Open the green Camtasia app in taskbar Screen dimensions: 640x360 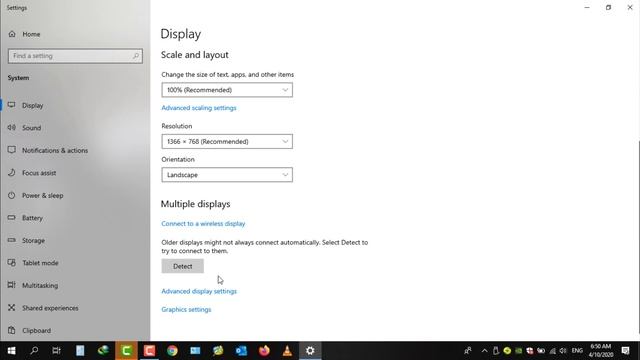pos(126,351)
